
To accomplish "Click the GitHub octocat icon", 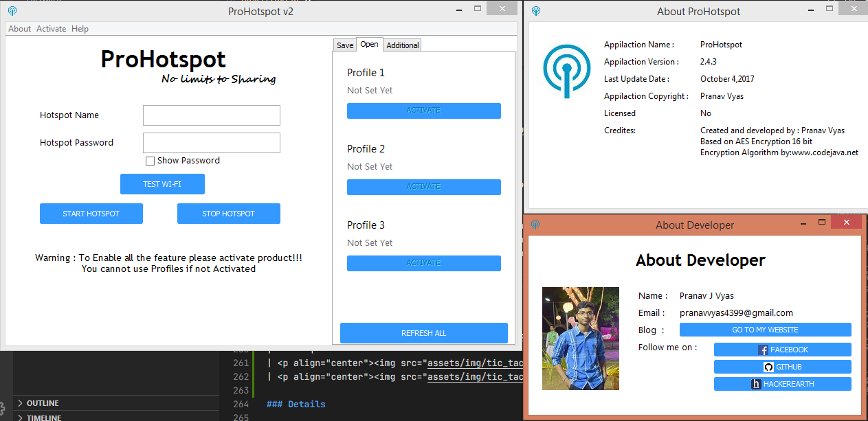I will pos(768,367).
